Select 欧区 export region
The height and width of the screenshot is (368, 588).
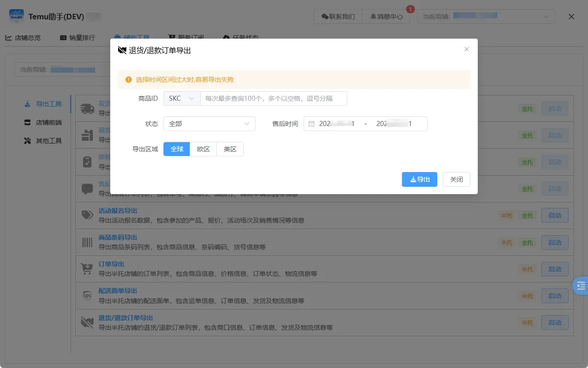click(204, 149)
